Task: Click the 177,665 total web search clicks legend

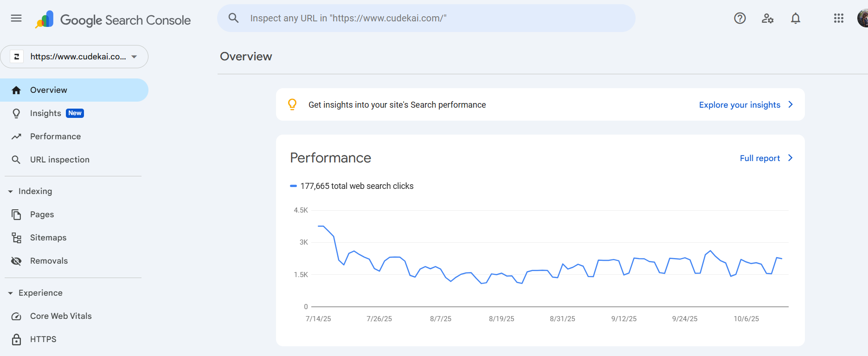Action: click(x=357, y=186)
